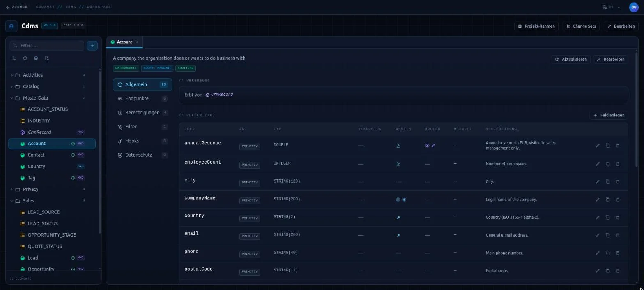This screenshot has height=290, width=644.
Task: Select OPPORTUNITY_STAGE in the tree
Action: [x=52, y=235]
